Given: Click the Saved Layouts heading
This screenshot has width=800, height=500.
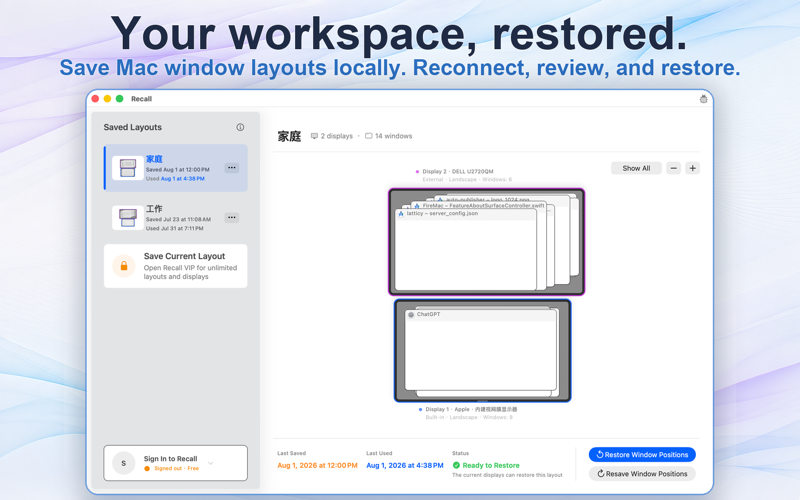Looking at the screenshot, I should tap(133, 127).
